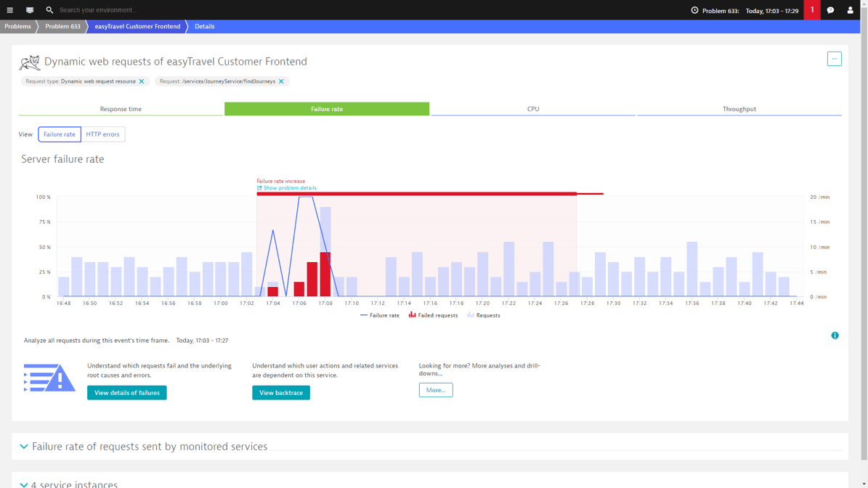Open the red problems counter badge

point(812,10)
